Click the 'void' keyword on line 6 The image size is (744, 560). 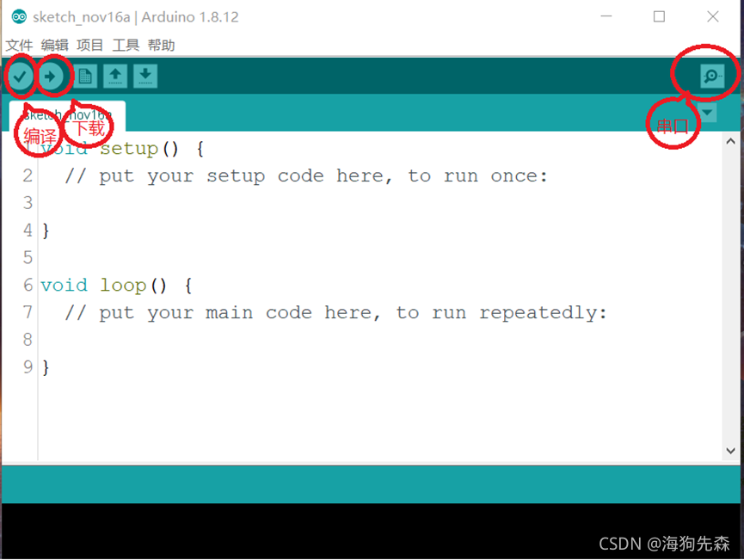tap(64, 286)
